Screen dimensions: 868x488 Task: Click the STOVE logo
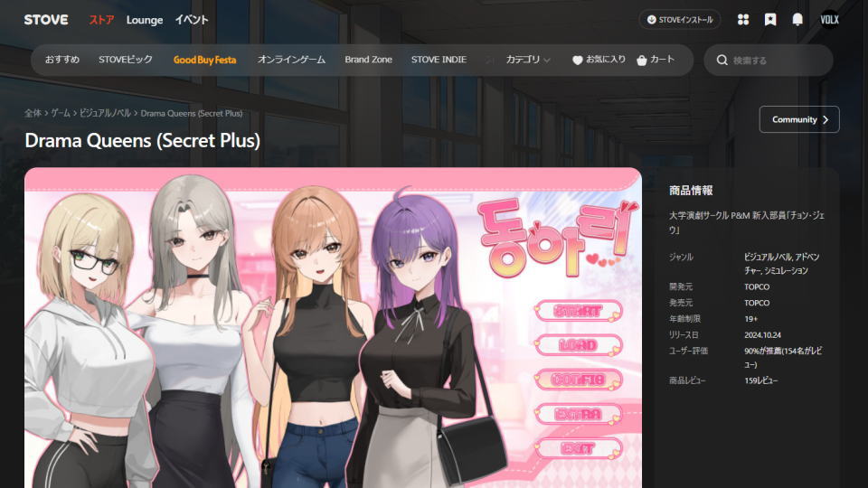point(46,19)
